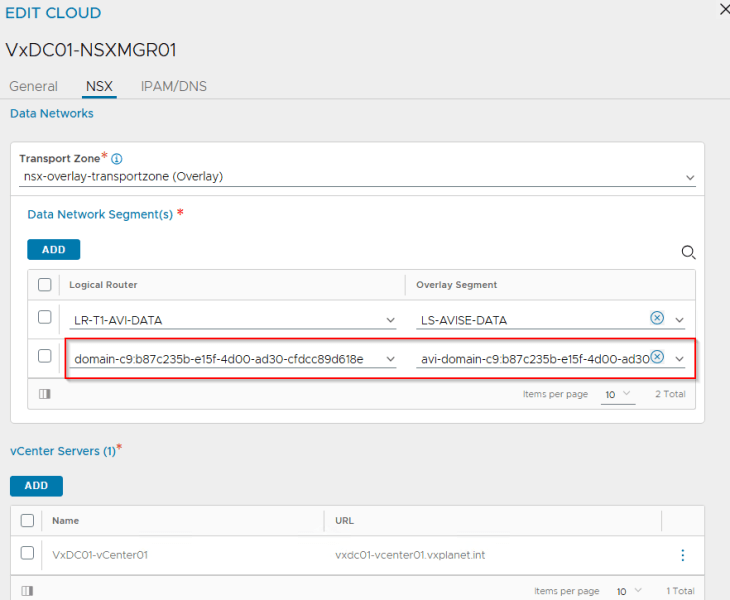Image resolution: width=730 pixels, height=600 pixels.
Task: Switch to the General tab
Action: (33, 86)
